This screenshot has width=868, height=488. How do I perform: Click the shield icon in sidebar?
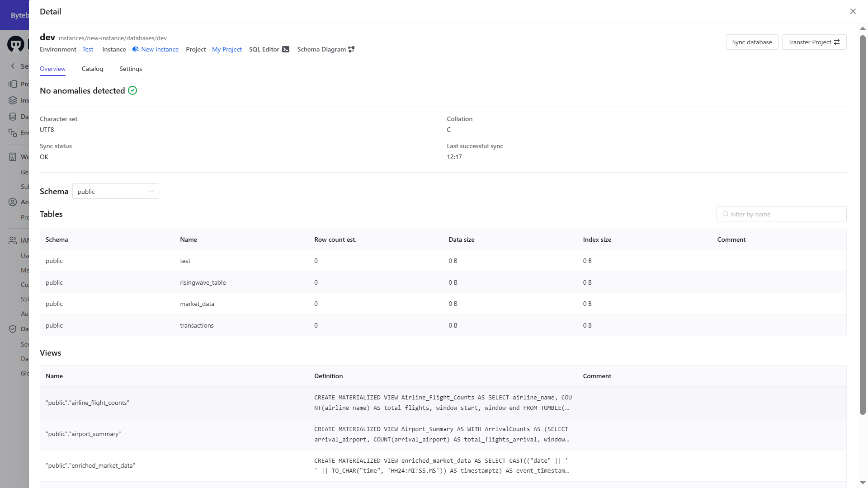[13, 329]
